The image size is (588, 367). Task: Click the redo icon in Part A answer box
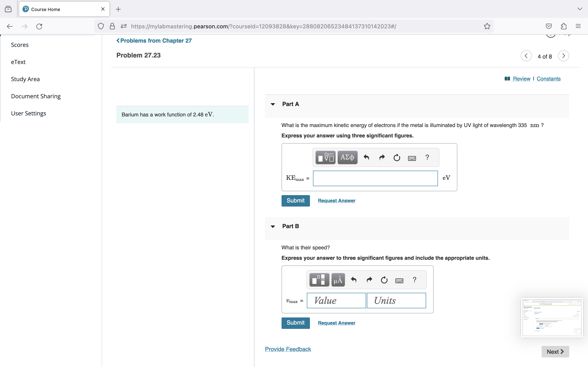pos(381,157)
